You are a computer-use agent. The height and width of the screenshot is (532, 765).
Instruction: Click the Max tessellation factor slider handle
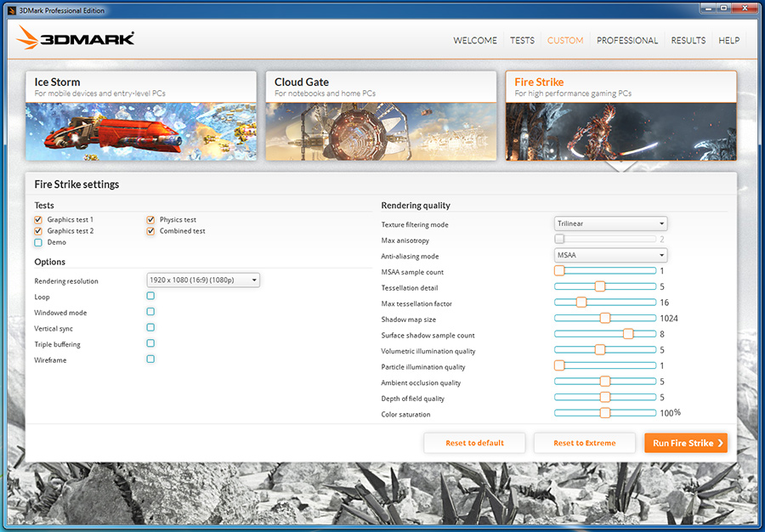[x=581, y=303]
